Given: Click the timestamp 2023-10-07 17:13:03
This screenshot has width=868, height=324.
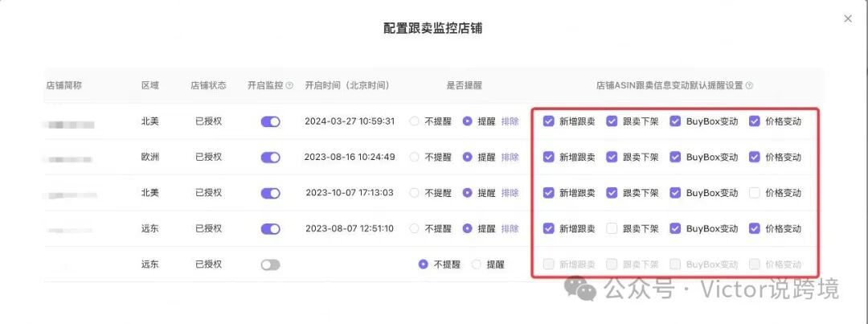Looking at the screenshot, I should coord(350,193).
